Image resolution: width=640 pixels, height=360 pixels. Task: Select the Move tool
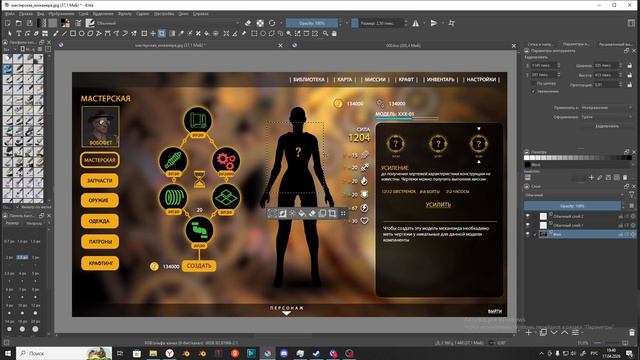153,33
